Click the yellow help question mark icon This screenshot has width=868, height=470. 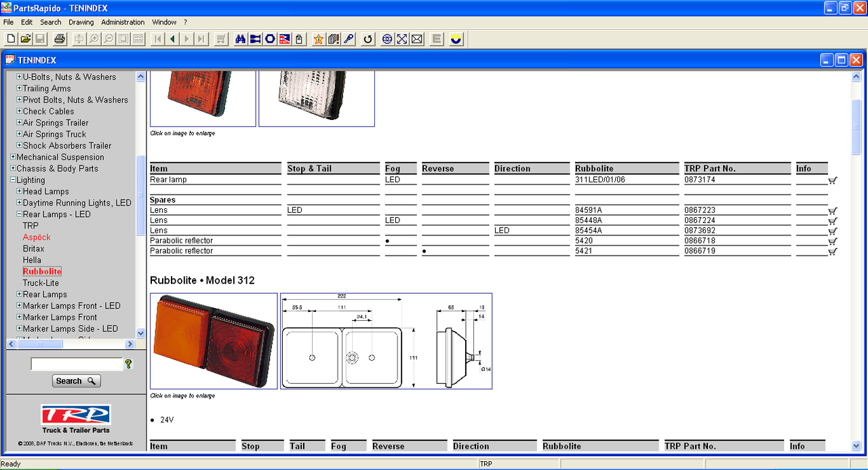click(128, 364)
